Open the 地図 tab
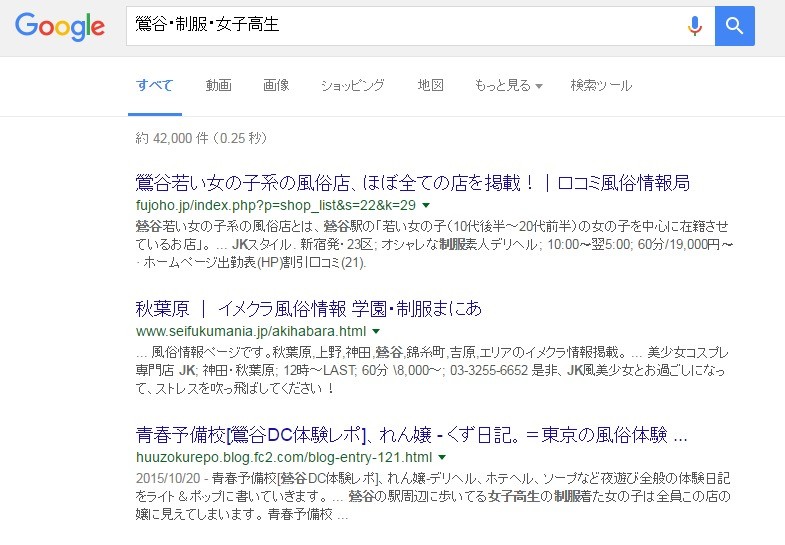This screenshot has width=785, height=545. (431, 85)
